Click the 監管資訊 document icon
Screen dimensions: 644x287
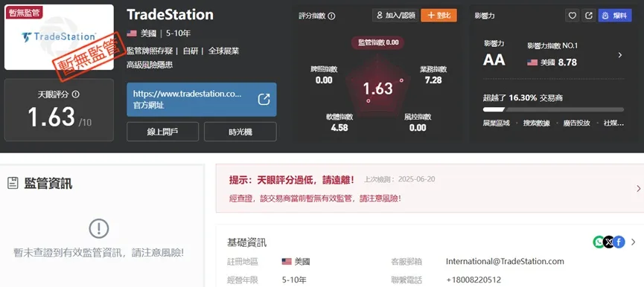tap(13, 183)
